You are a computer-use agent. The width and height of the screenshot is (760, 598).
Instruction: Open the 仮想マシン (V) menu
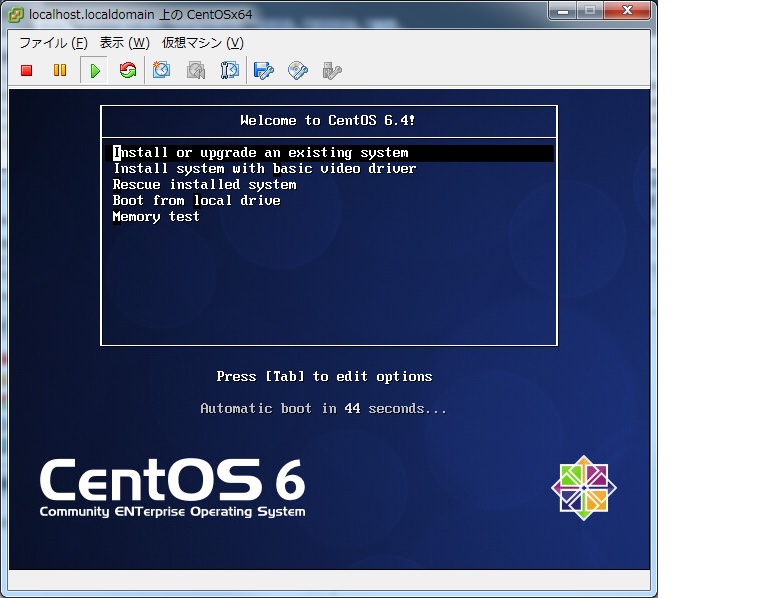[203, 43]
